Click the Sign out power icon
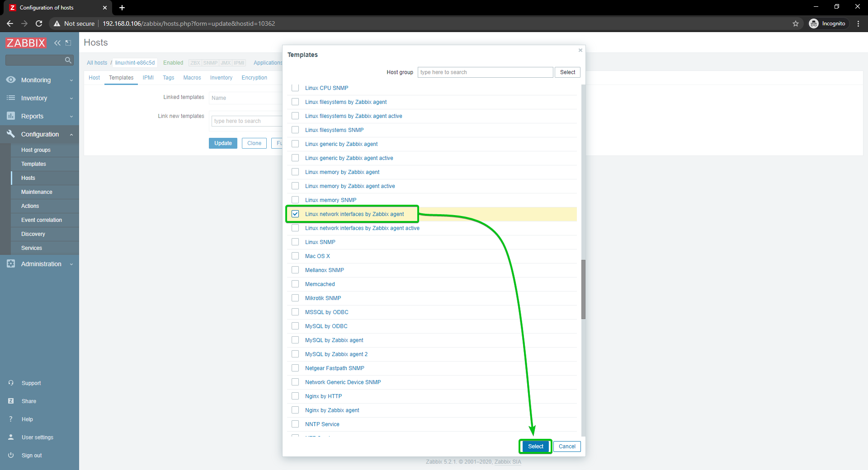Viewport: 868px width, 470px height. [x=11, y=455]
